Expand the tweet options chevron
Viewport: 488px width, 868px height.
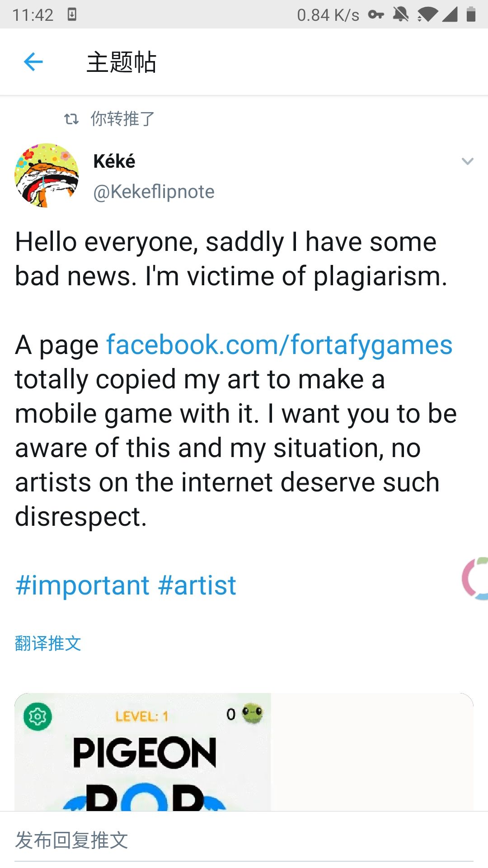point(467,161)
